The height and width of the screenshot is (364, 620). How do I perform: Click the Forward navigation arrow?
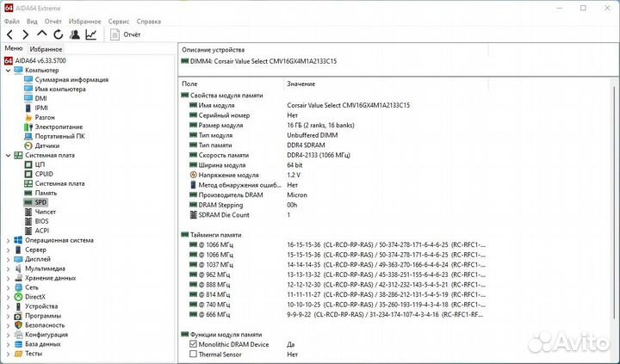(x=26, y=34)
